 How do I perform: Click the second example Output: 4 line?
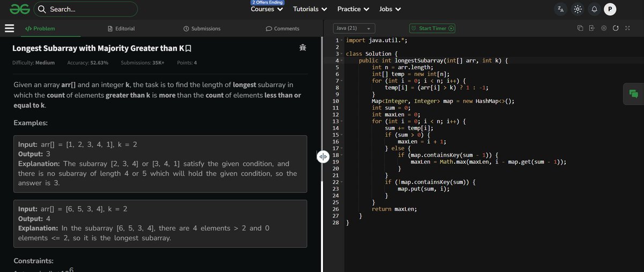[35, 219]
